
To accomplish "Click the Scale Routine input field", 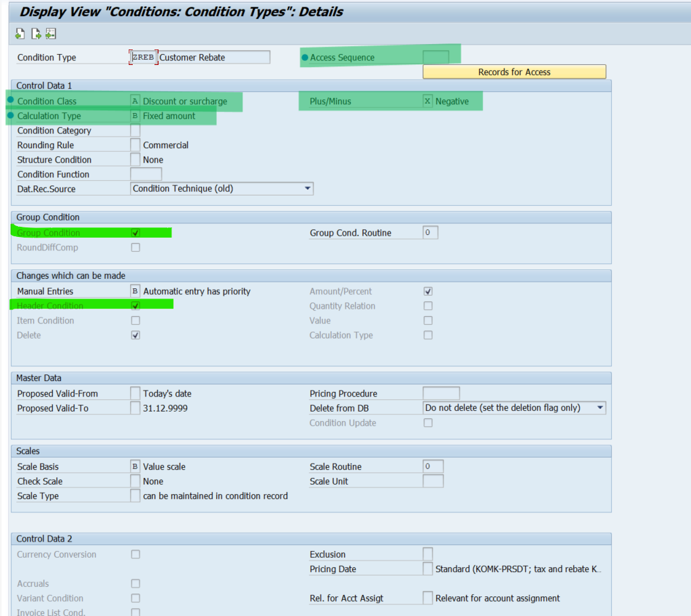I will point(433,466).
